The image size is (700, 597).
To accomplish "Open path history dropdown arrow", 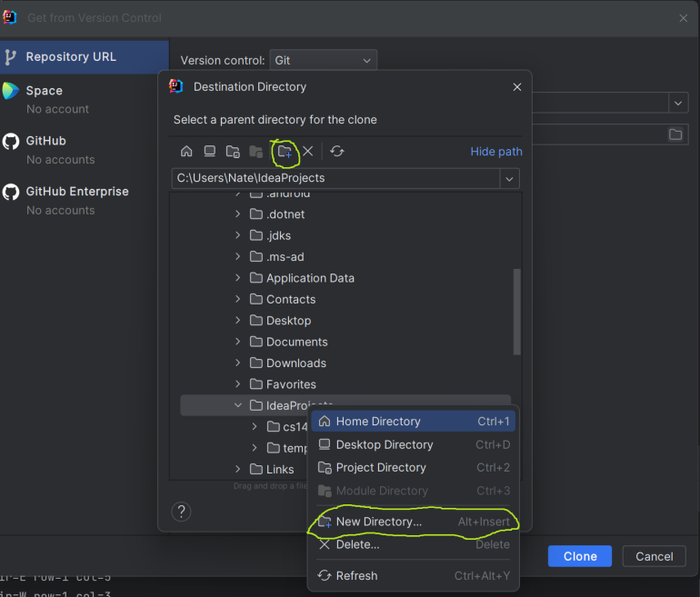I will click(509, 179).
